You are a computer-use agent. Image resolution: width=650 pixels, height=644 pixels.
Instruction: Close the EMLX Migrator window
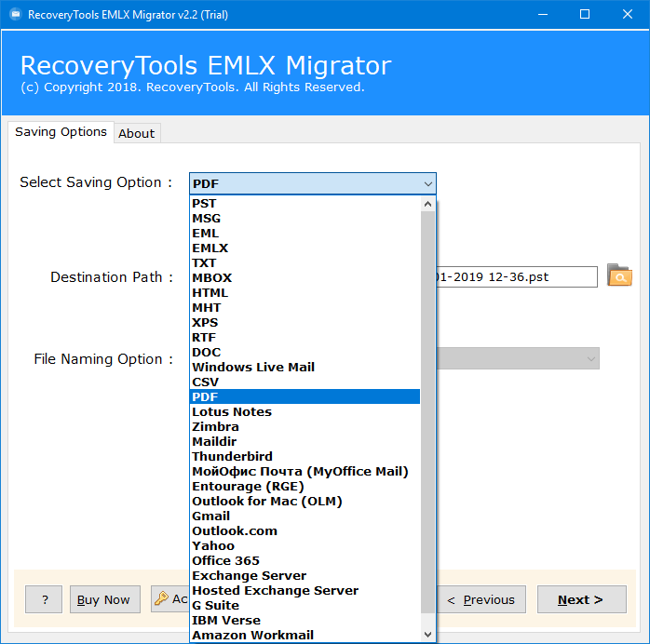coord(628,15)
